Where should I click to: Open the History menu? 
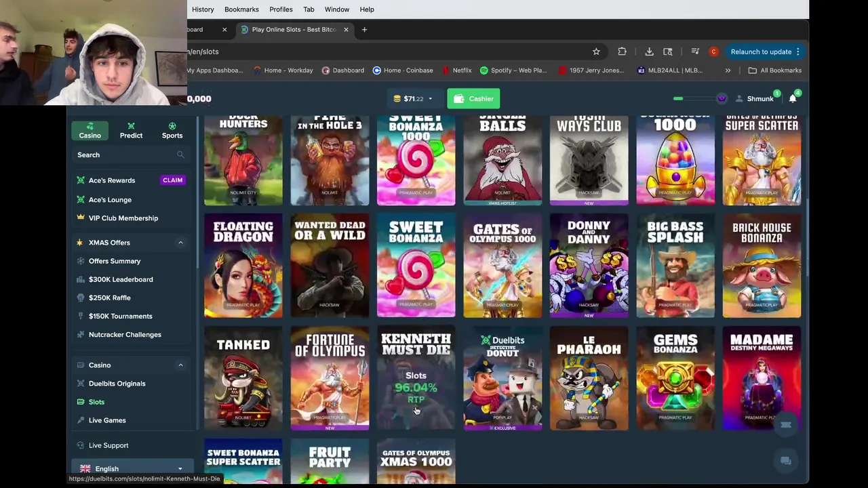(x=203, y=9)
